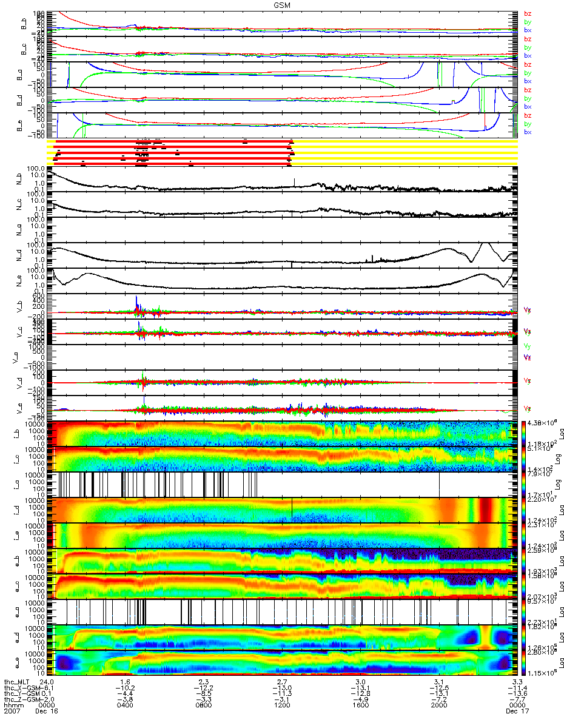
Task: Select the V_e velocity plot panel
Action: (x=282, y=408)
